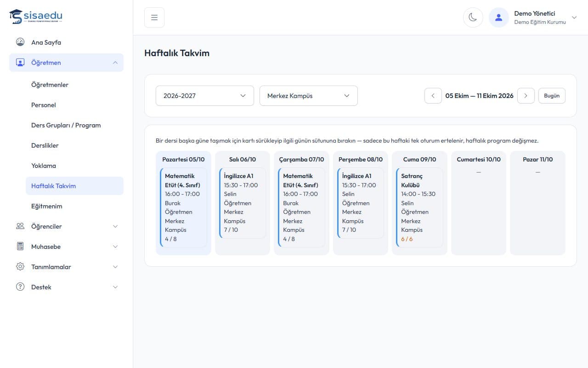Switch to dark mode moon icon
This screenshot has width=588, height=368.
coord(473,17)
